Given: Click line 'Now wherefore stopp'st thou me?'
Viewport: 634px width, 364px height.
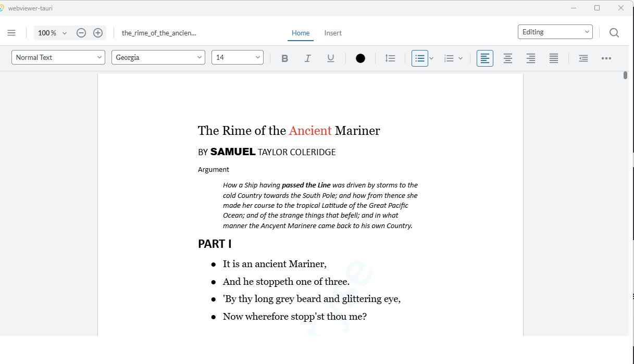Looking at the screenshot, I should point(295,316).
